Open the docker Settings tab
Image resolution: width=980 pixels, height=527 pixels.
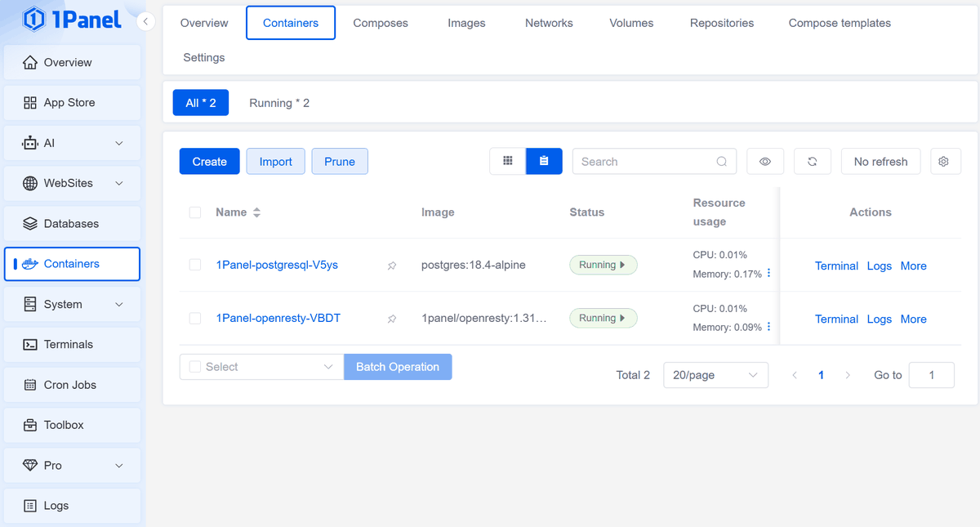click(204, 57)
